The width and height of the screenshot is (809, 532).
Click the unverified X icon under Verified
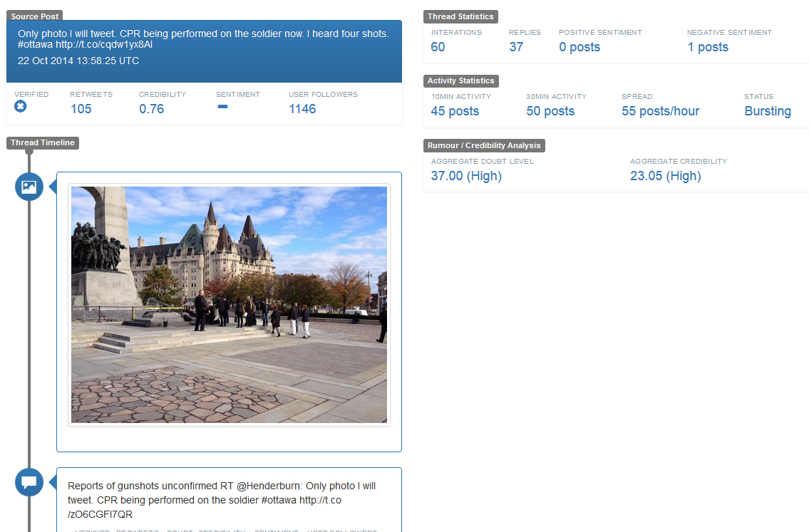(20, 107)
